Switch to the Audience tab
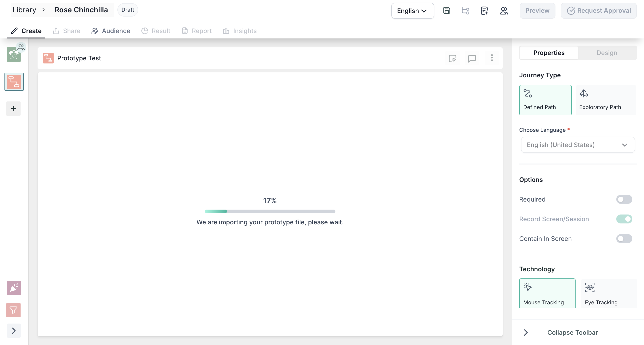Viewport: 644px width, 345px height. pos(111,31)
